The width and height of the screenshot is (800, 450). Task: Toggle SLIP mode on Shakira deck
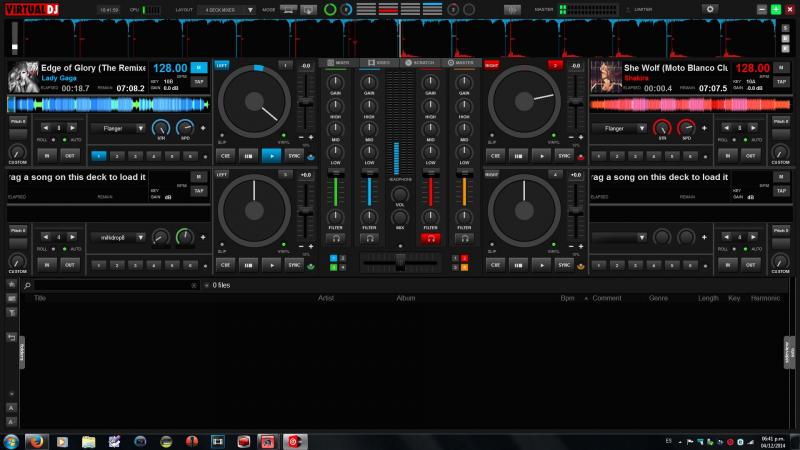click(492, 136)
